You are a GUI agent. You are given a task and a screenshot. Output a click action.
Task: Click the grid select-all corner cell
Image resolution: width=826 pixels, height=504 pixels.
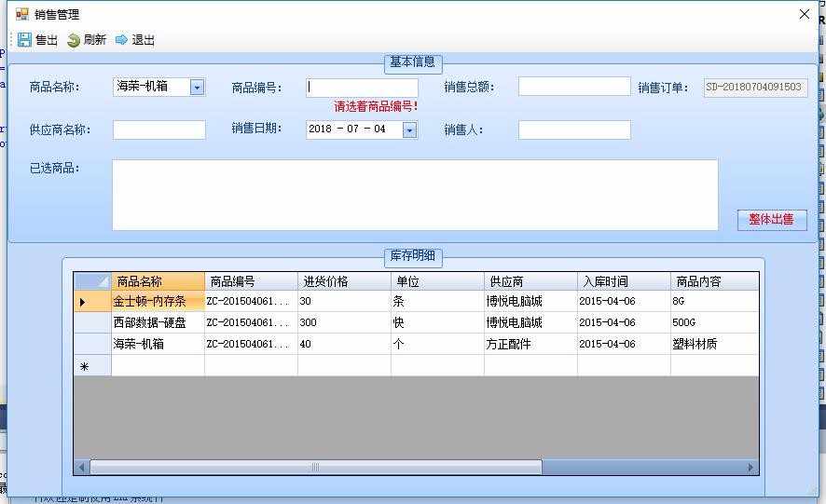(x=92, y=281)
